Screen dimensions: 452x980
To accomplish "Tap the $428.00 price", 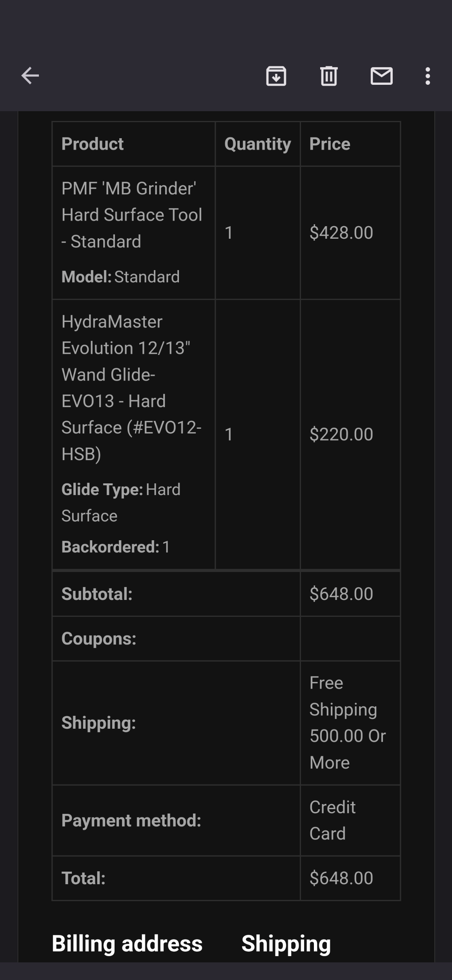I will pos(341,232).
